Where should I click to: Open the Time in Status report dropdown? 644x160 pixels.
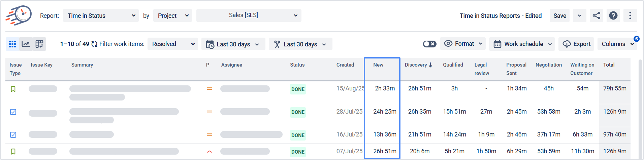pos(101,15)
